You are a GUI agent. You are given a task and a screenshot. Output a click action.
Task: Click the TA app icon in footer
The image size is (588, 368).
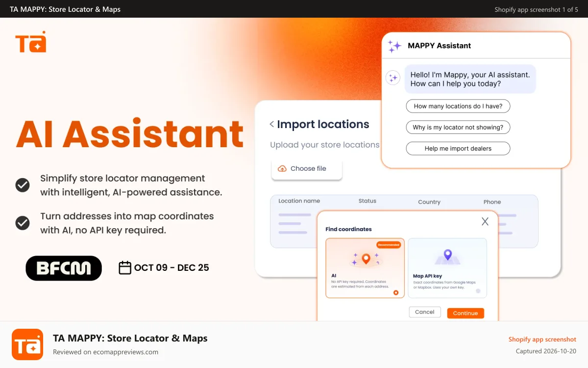coord(27,344)
